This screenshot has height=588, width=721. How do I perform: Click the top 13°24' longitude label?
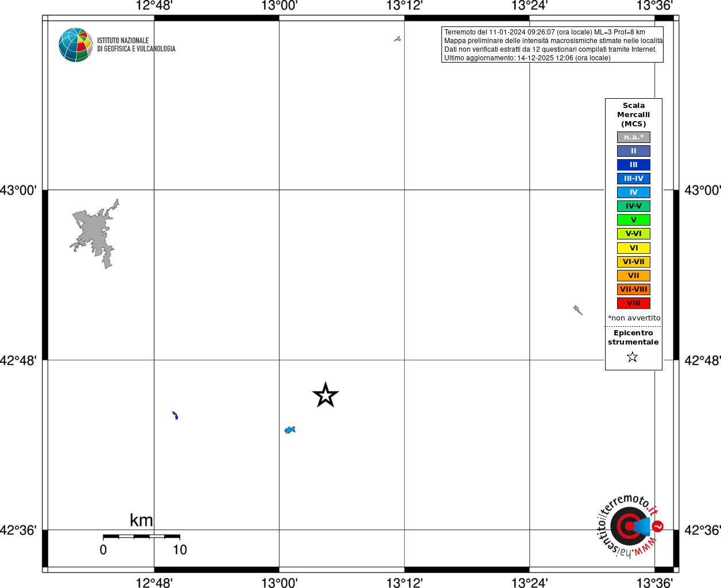point(529,6)
